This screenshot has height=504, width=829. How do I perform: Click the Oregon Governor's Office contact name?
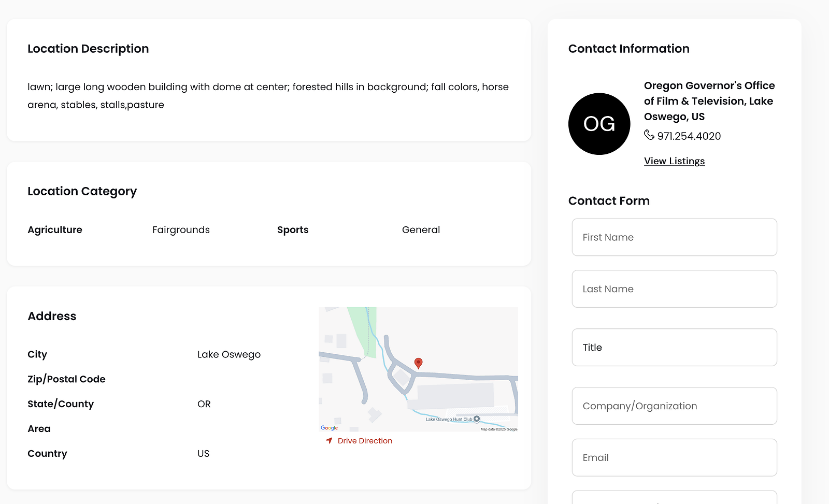tap(709, 101)
